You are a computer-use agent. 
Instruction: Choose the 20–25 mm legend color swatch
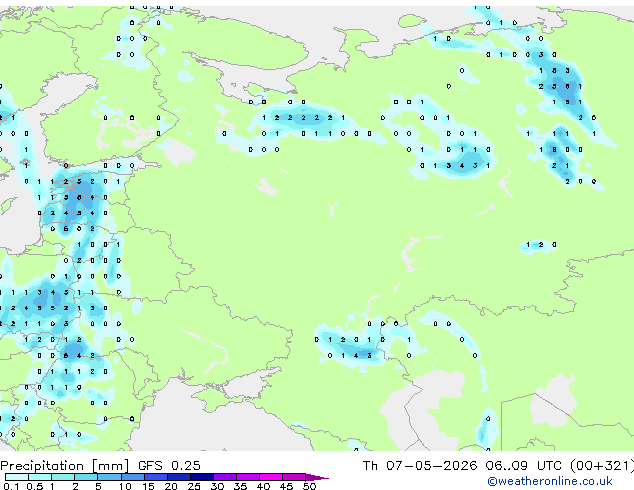pos(179,477)
